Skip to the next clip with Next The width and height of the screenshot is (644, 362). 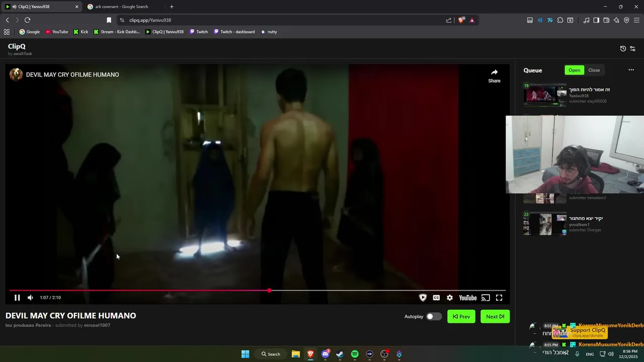coord(495,316)
